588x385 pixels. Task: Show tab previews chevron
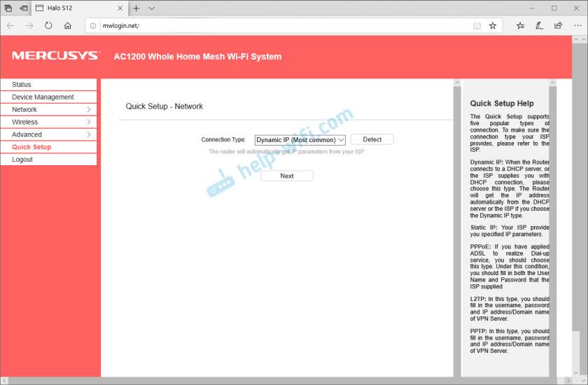151,8
